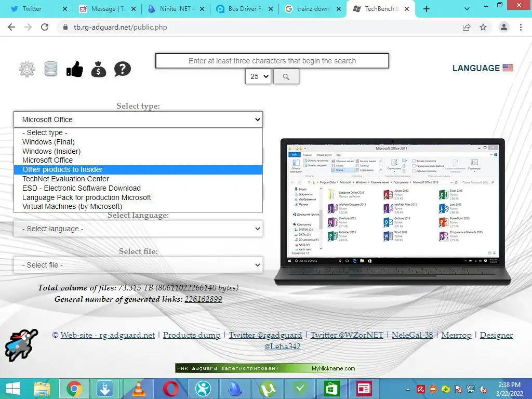
Task: Select Microsoft Office in the type list
Action: point(138,160)
